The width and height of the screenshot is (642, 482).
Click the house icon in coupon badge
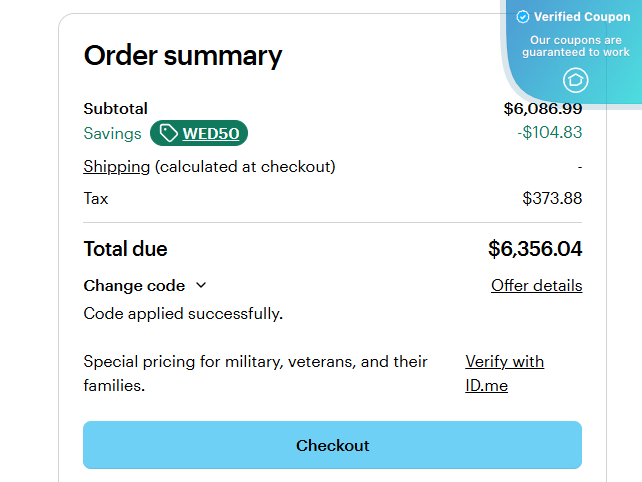576,80
